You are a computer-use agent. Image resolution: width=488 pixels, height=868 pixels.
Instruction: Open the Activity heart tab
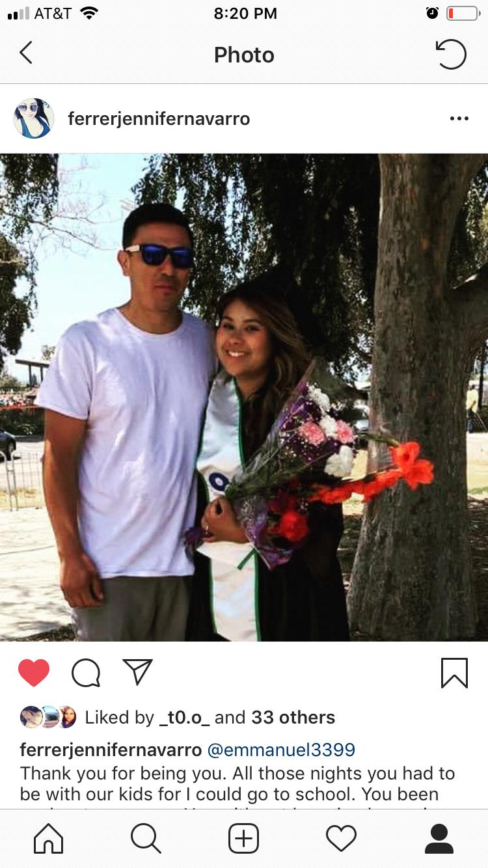click(342, 838)
